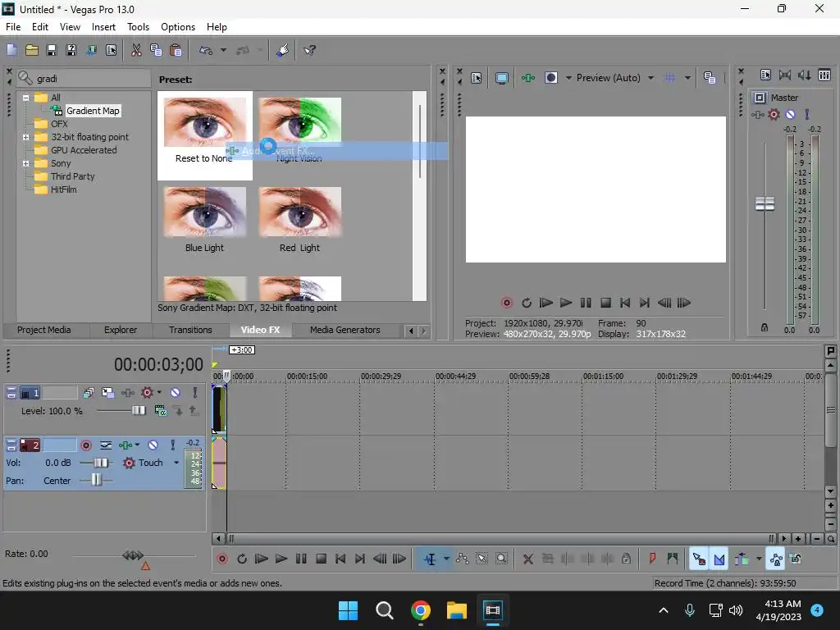
Task: Delete selection with X icon in timeline toolbar
Action: click(x=527, y=559)
